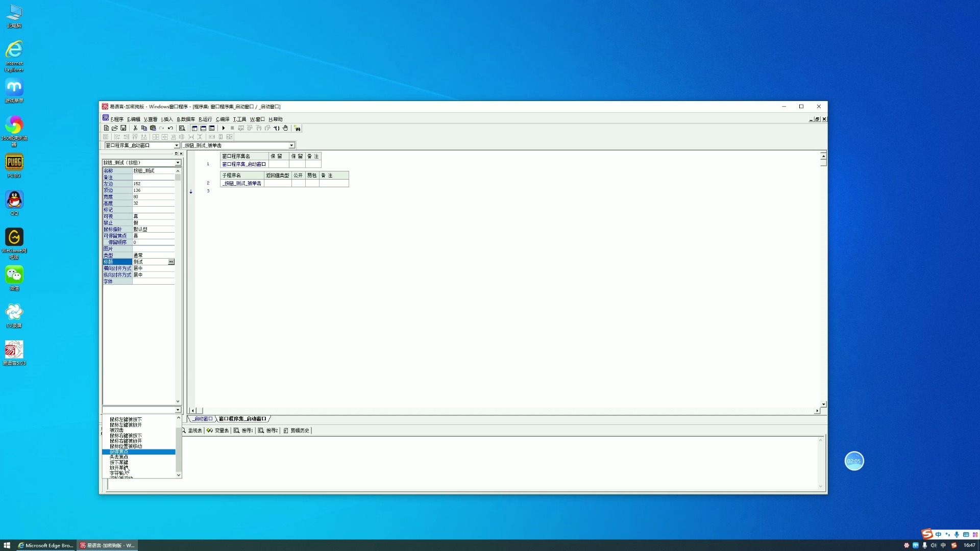Open the C.编译 menu
This screenshot has height=551, width=980.
(223, 119)
